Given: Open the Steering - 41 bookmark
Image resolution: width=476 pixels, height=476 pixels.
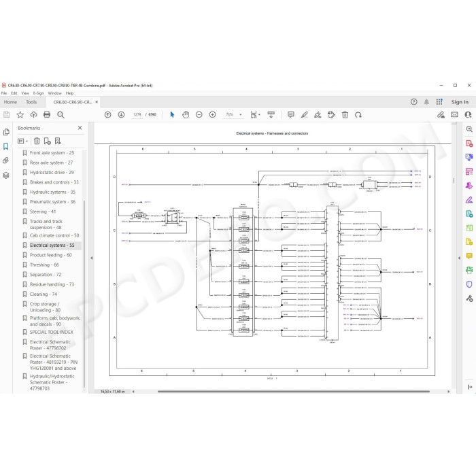Looking at the screenshot, I should click(43, 211).
